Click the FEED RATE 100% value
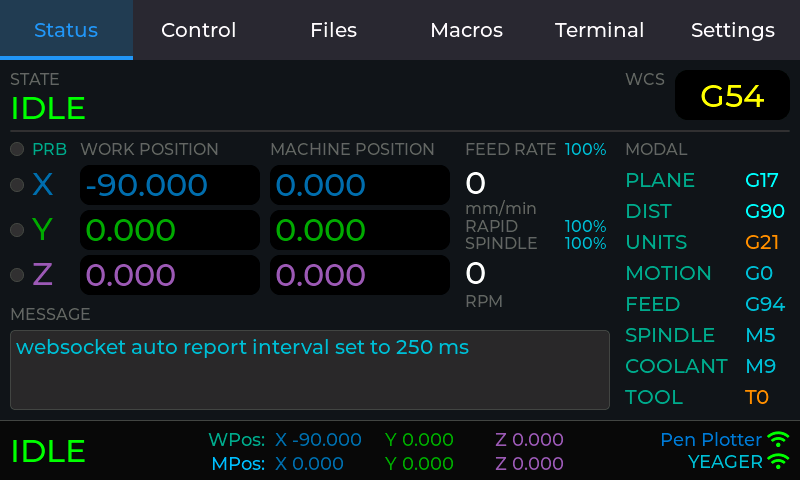This screenshot has width=800, height=480. pos(585,149)
